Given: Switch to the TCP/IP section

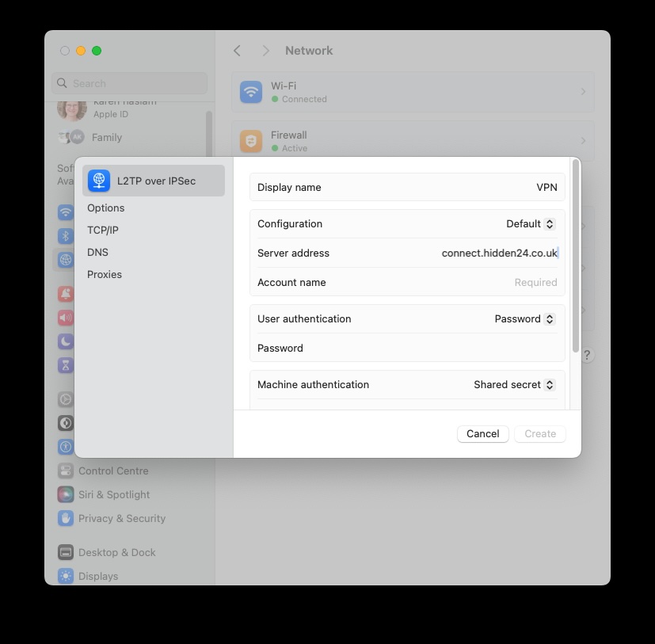Looking at the screenshot, I should click(x=103, y=230).
